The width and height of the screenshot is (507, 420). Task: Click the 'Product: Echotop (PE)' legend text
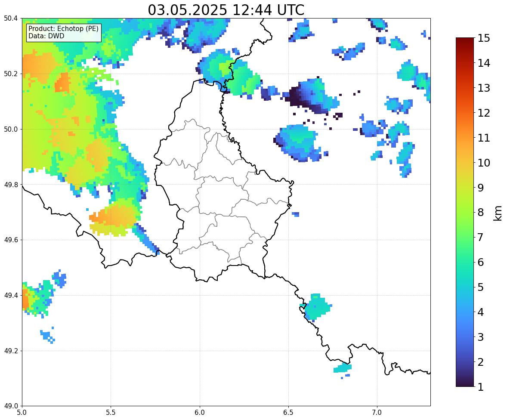[x=63, y=28]
